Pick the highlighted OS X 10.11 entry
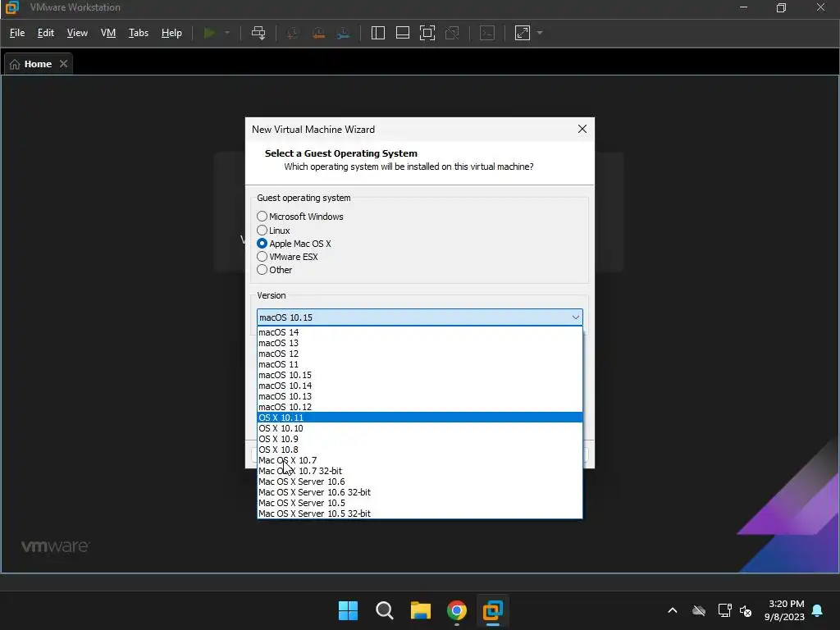The height and width of the screenshot is (630, 840). (x=419, y=418)
